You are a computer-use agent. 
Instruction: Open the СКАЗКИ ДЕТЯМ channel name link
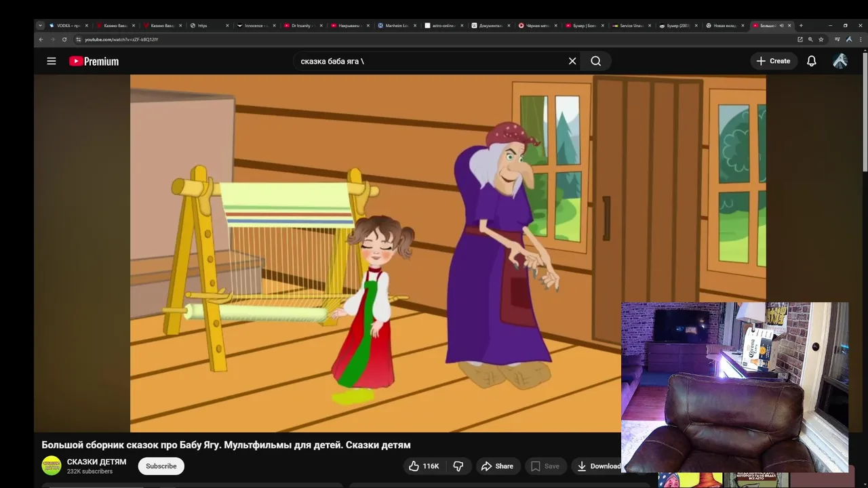click(x=96, y=462)
